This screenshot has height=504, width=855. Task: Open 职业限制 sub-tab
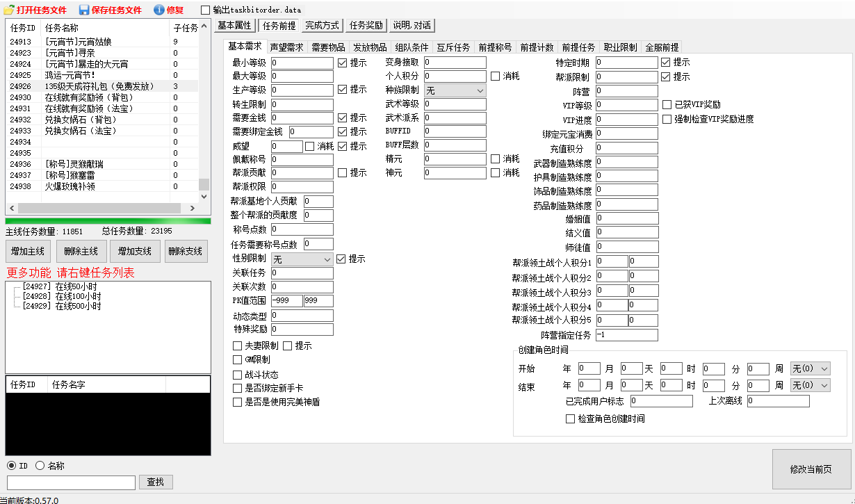(x=620, y=47)
